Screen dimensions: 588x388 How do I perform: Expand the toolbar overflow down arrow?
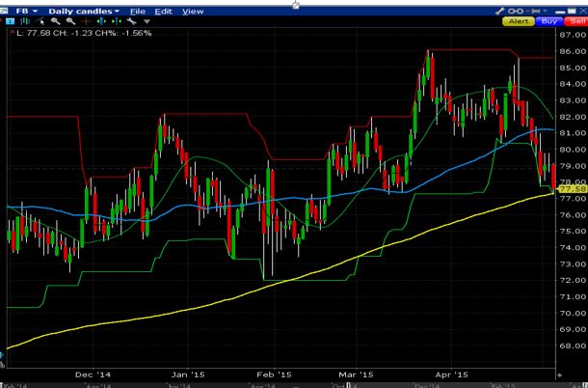click(147, 21)
